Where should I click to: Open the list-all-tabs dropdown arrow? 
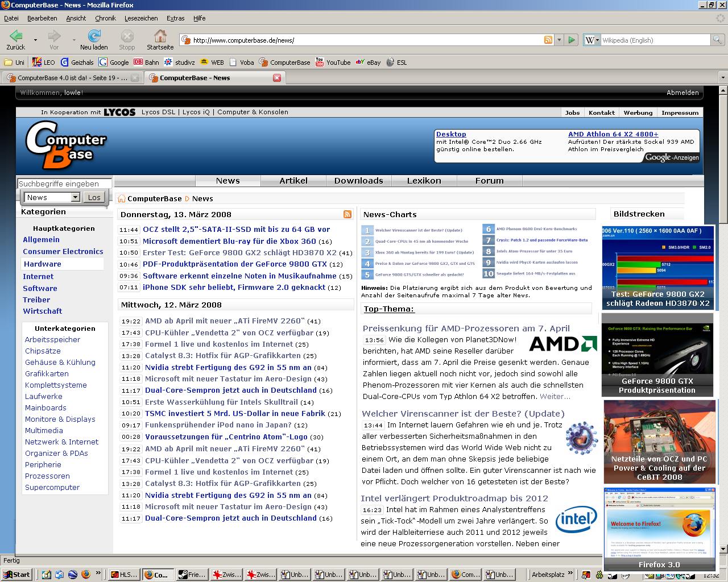tap(723, 78)
